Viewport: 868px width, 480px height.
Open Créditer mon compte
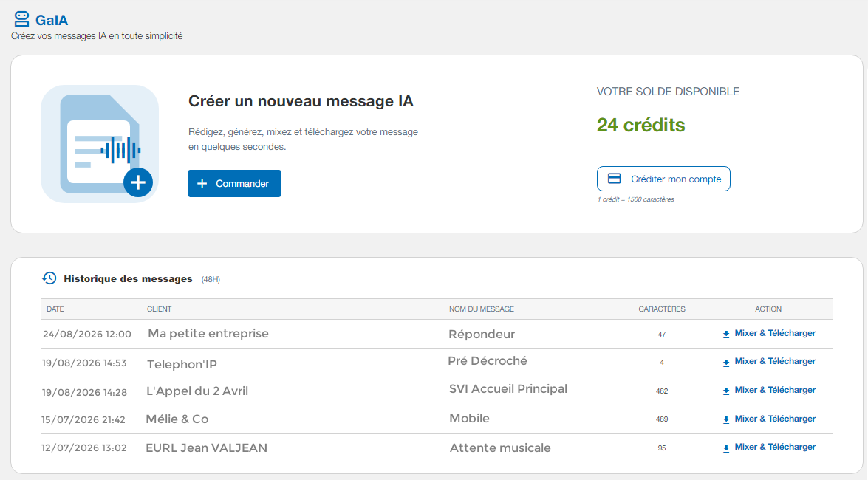click(x=663, y=179)
